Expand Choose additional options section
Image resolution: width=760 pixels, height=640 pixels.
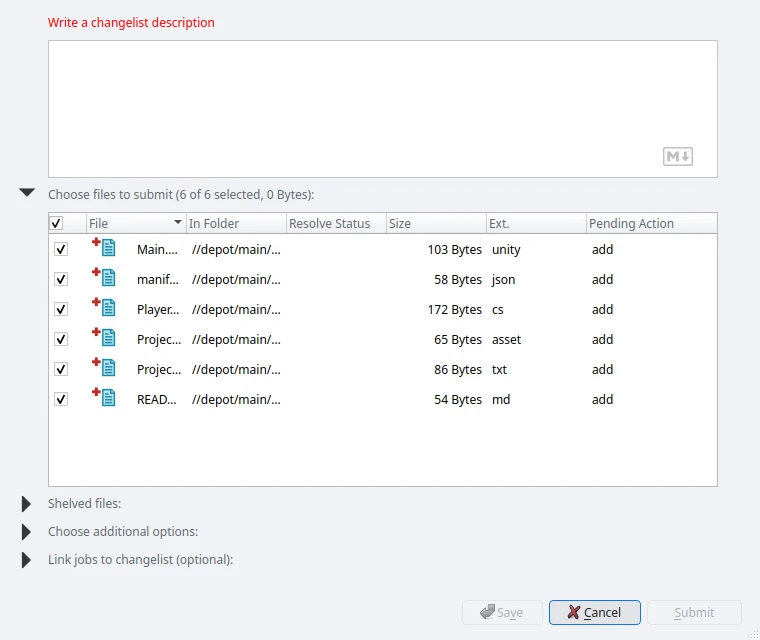pos(26,532)
